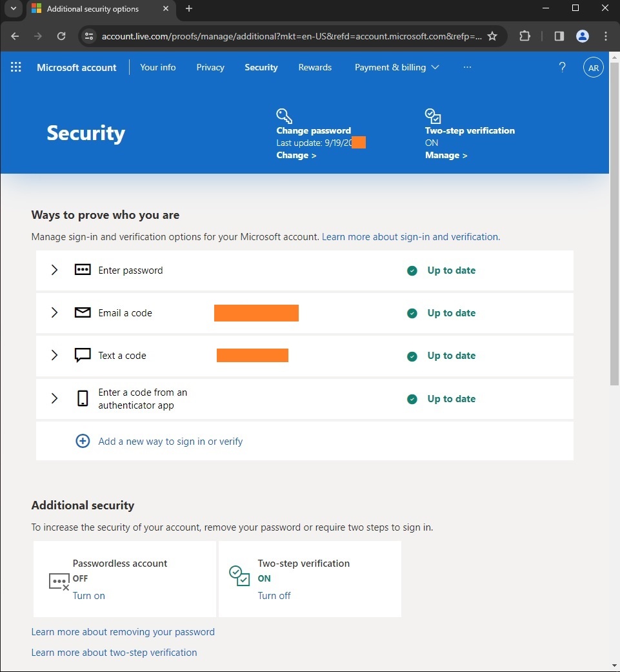Reload the page with the refresh button

(x=61, y=36)
